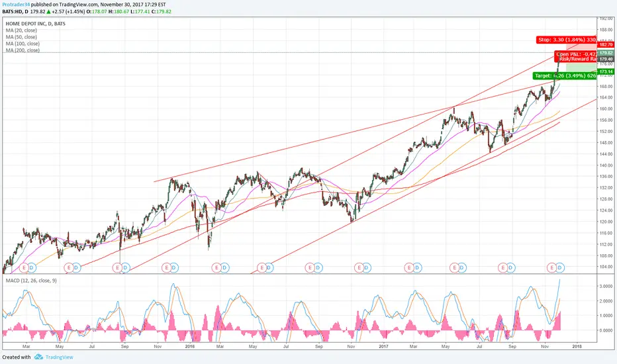
Task: Select the earnings E marker before Sep 2015
Action: coord(117,268)
